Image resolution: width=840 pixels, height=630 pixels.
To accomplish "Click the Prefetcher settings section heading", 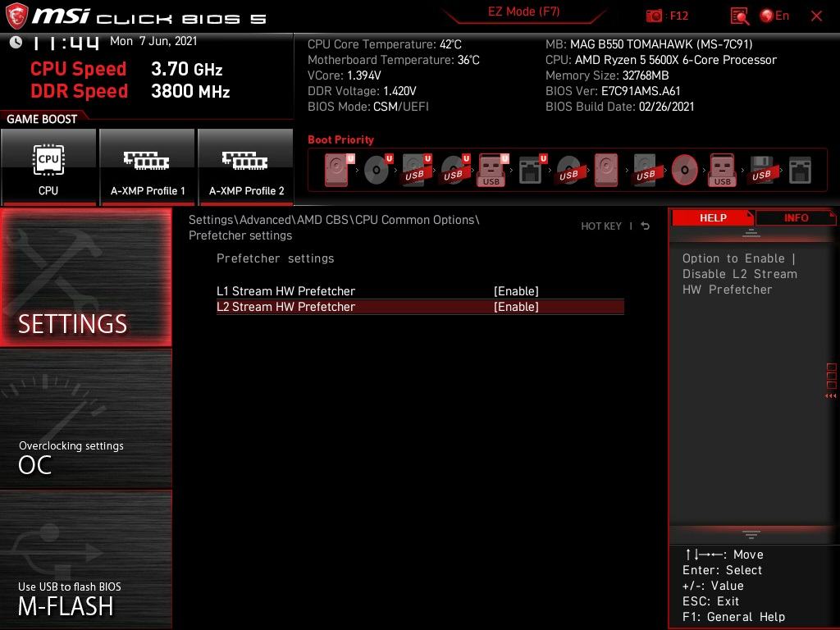I will point(275,258).
